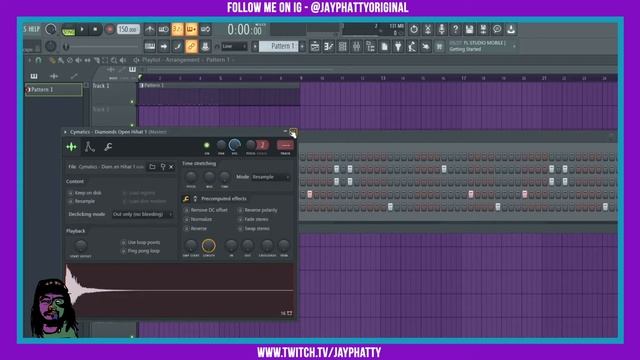Open the Time stretching Mode dropdown
This screenshot has height=360, width=640.
[271, 177]
